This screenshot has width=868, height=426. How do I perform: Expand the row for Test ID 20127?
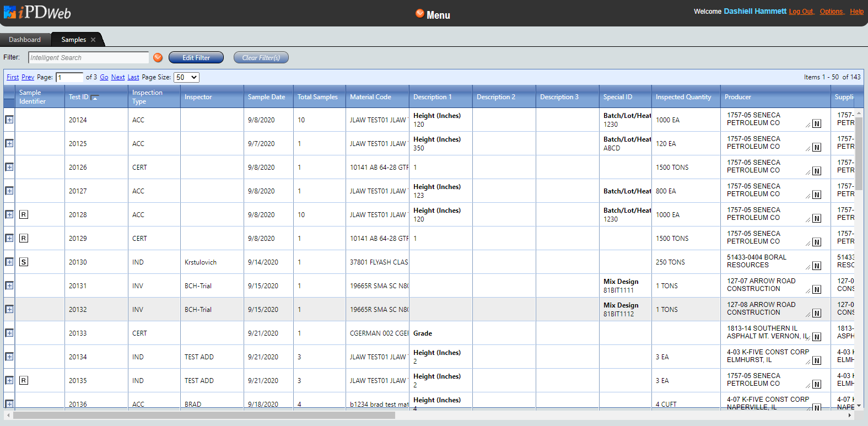coord(9,191)
